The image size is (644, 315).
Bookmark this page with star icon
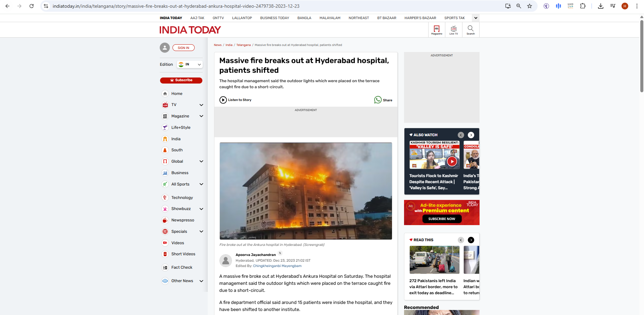(530, 6)
